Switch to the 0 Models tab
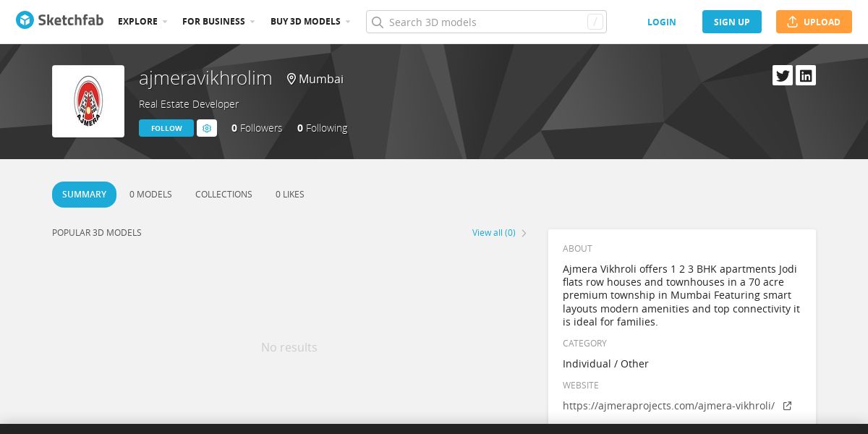This screenshot has height=434, width=868. click(x=150, y=195)
